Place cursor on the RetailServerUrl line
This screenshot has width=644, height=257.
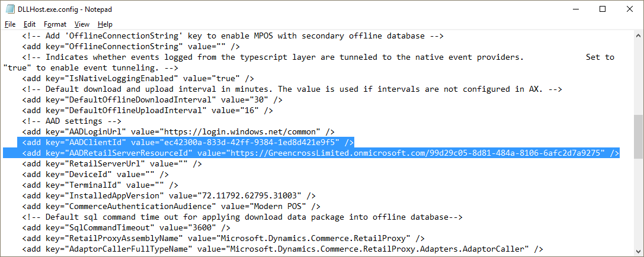pyautogui.click(x=112, y=164)
